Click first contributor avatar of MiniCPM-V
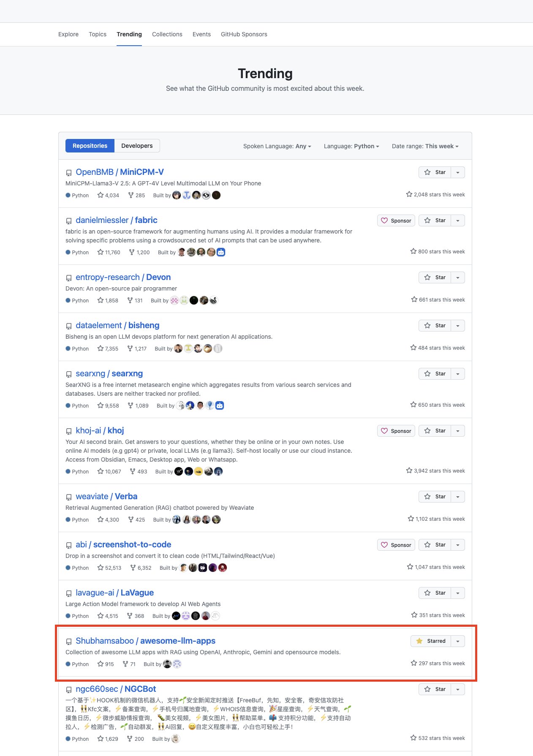 click(177, 195)
